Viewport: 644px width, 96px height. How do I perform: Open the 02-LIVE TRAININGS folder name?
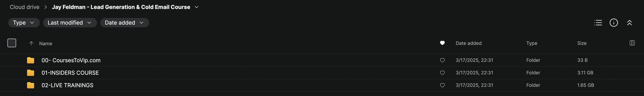pyautogui.click(x=67, y=85)
